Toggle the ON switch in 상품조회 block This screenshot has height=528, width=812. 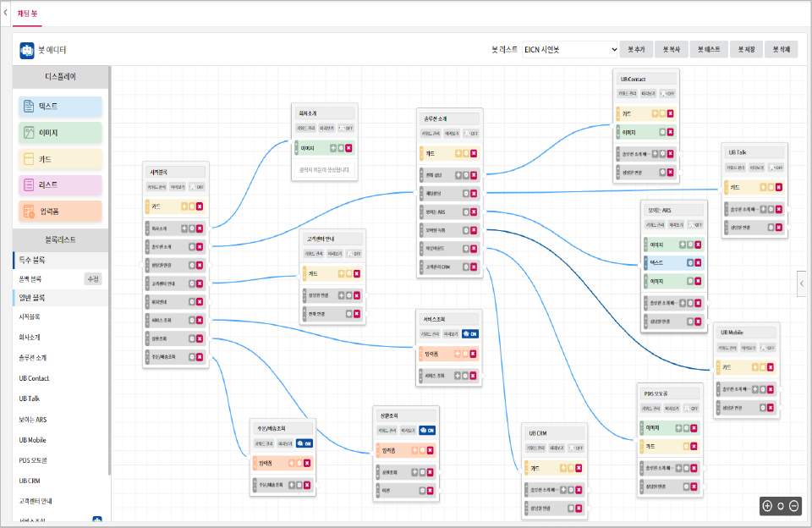click(x=426, y=431)
